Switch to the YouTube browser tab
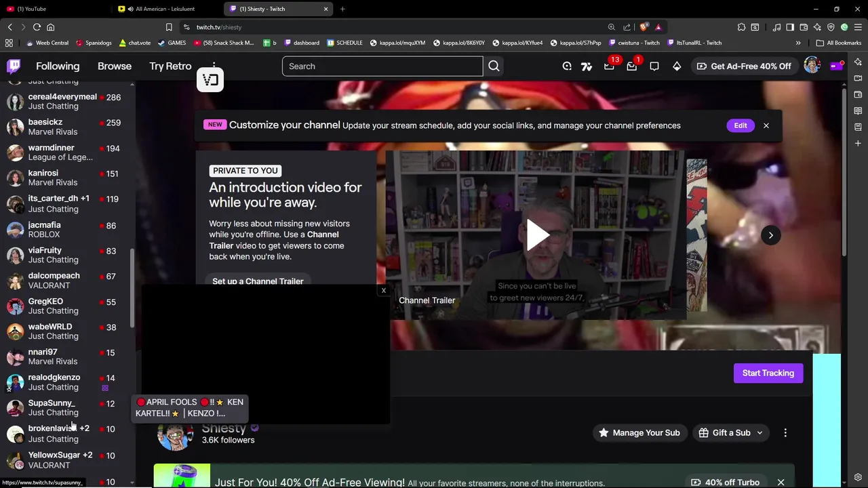The width and height of the screenshot is (868, 488). (56, 9)
